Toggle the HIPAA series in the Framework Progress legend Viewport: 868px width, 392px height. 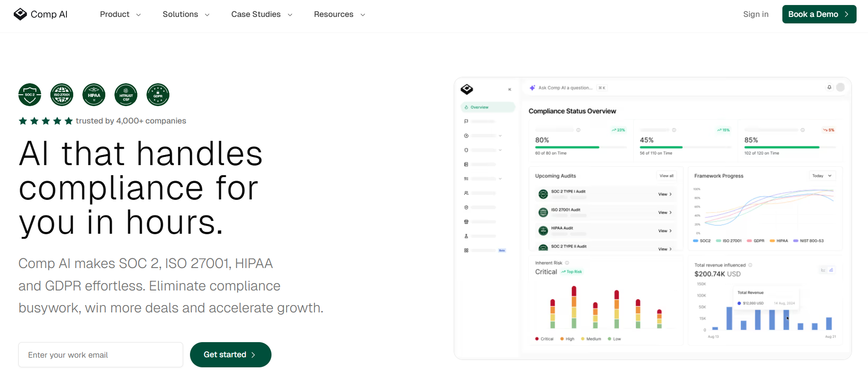coord(779,241)
